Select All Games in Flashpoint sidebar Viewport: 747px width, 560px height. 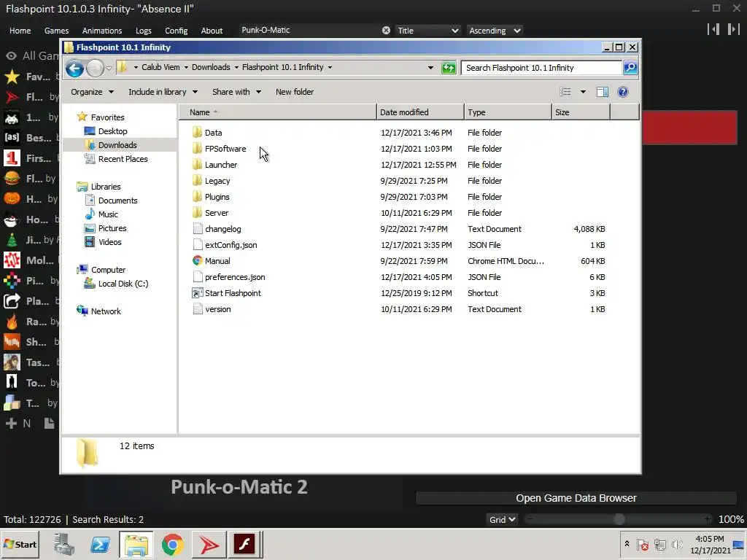31,55
